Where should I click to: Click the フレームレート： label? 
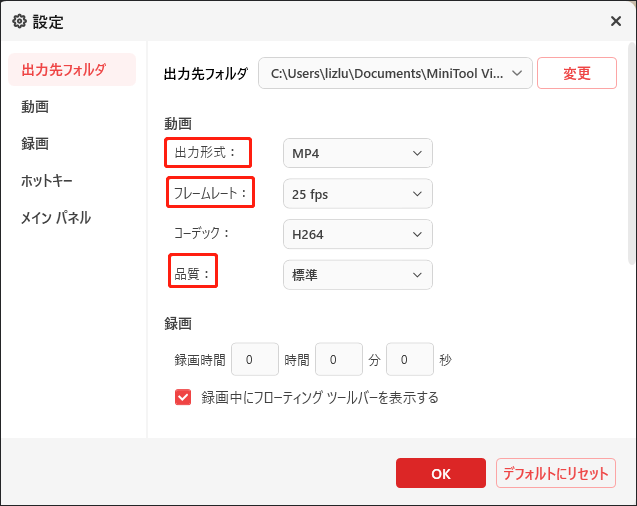pos(210,192)
